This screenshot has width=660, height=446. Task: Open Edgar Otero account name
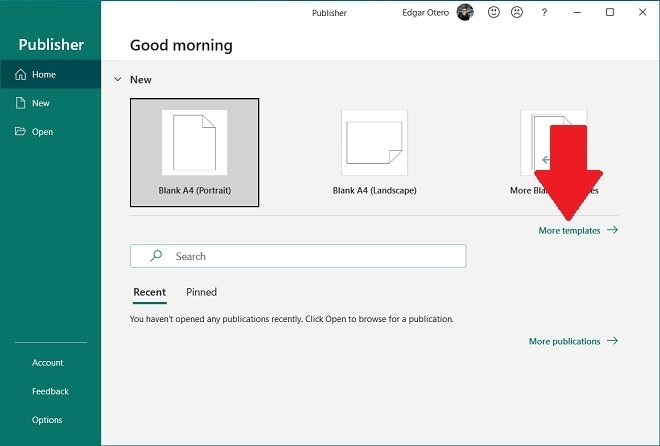pyautogui.click(x=425, y=13)
